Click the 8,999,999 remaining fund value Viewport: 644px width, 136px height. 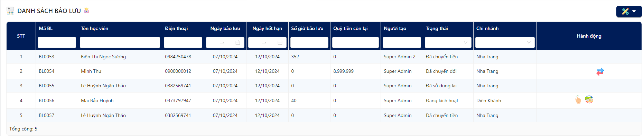coord(343,71)
